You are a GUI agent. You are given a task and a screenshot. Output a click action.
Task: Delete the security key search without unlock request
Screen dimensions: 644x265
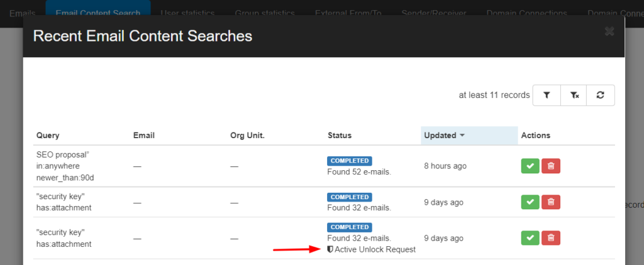point(551,202)
